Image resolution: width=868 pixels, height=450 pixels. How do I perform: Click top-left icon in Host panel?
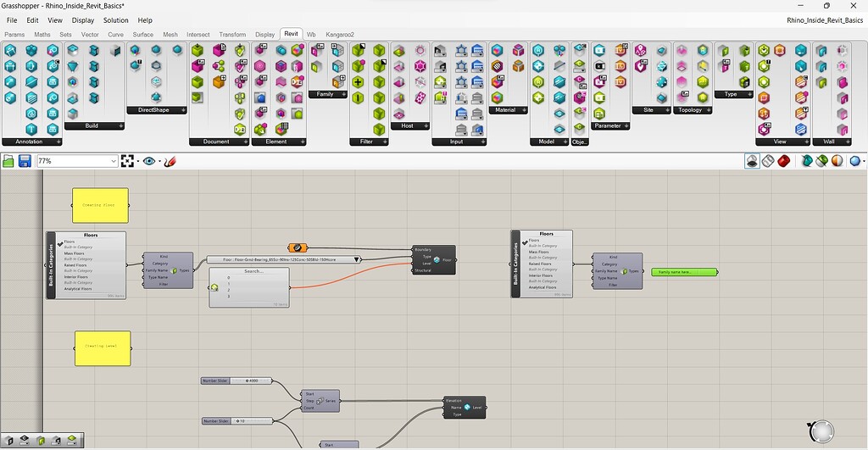pos(399,50)
